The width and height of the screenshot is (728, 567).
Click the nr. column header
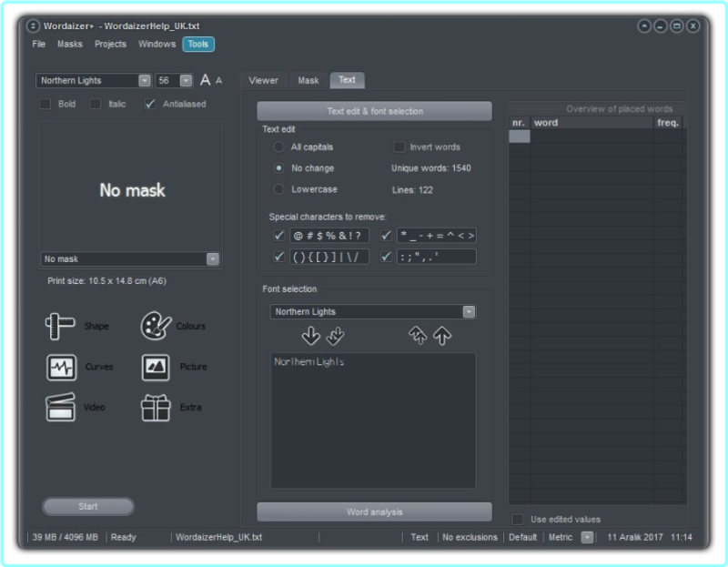click(x=519, y=123)
